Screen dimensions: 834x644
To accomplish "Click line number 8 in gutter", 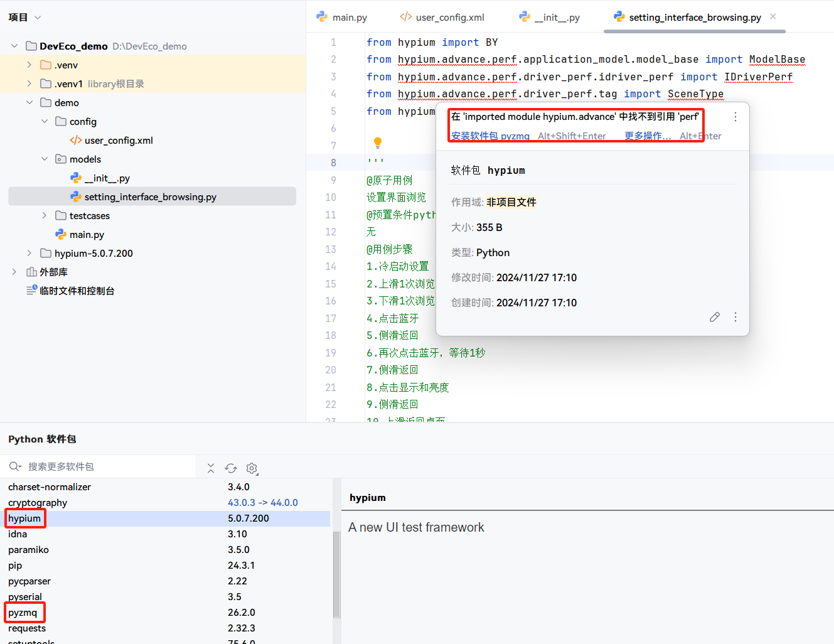I will [333, 163].
